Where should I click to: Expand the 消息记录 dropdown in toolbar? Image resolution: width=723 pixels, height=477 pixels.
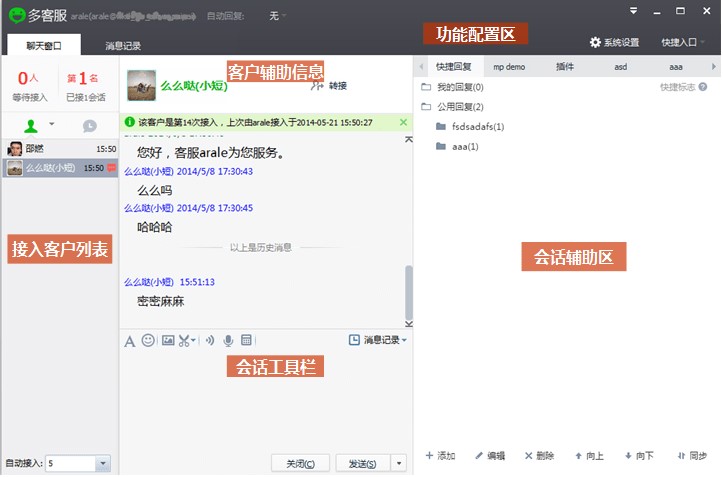point(378,341)
